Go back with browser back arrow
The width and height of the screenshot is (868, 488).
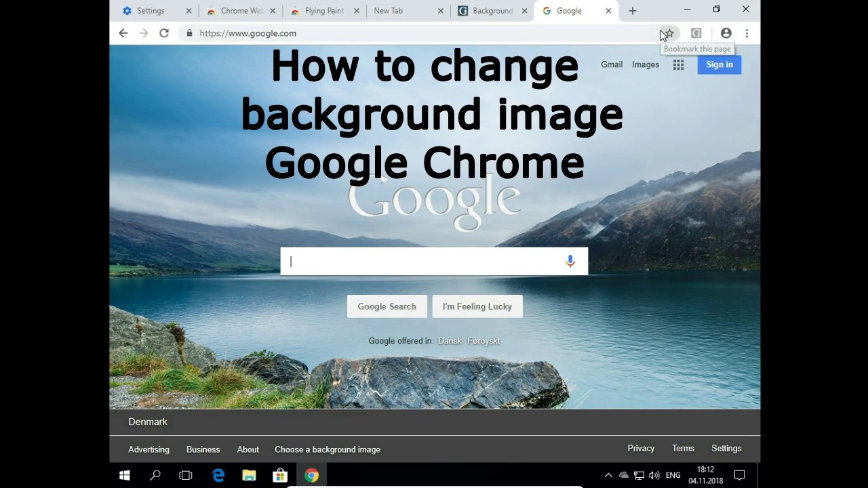(123, 33)
